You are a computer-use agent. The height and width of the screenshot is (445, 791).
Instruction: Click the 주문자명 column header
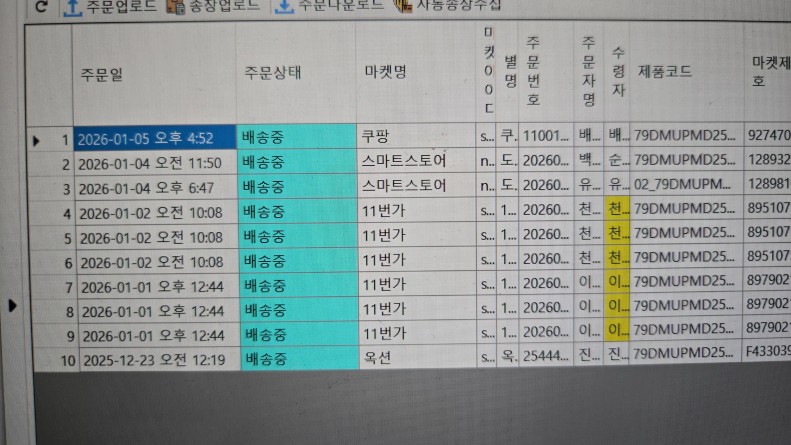[589, 71]
